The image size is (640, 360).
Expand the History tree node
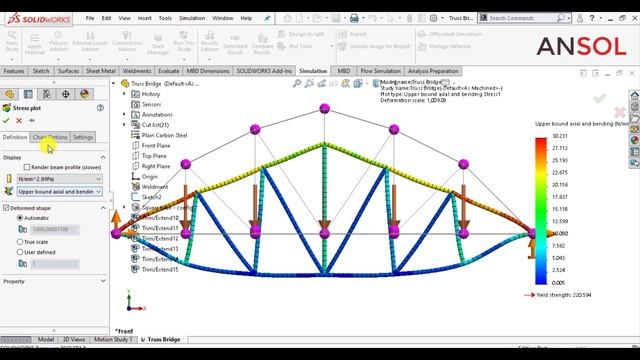[124, 94]
